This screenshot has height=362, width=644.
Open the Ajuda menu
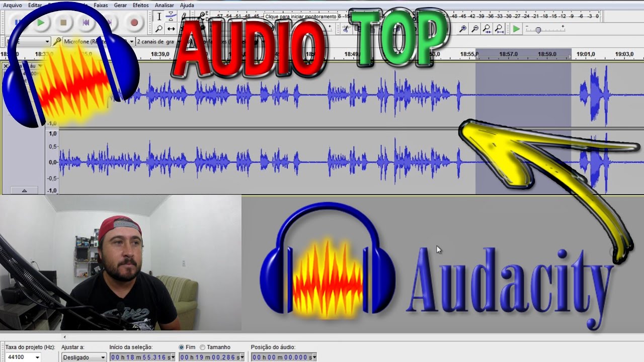pos(187,5)
